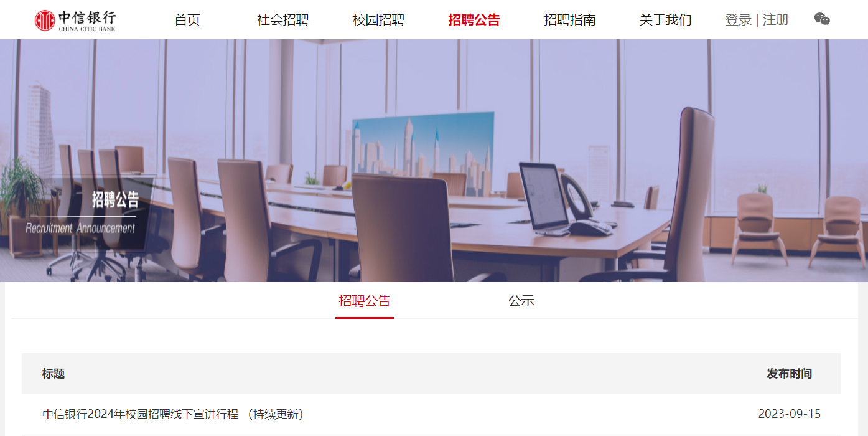868x436 pixels.
Task: Open 招聘指南 navigation item
Action: (570, 20)
